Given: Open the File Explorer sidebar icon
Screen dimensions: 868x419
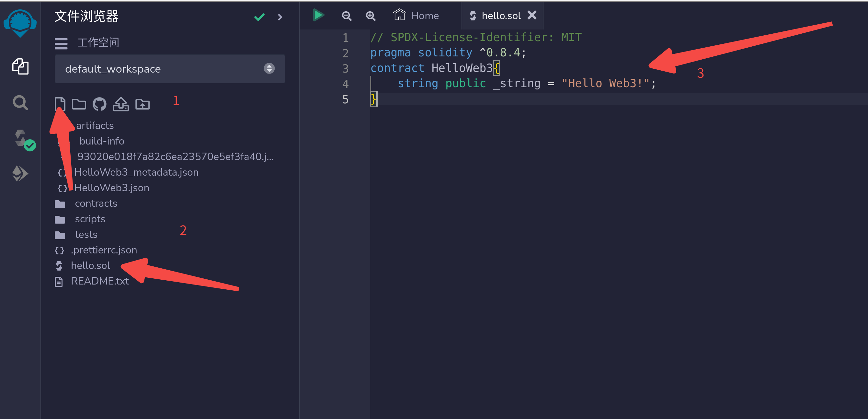Looking at the screenshot, I should coord(20,66).
